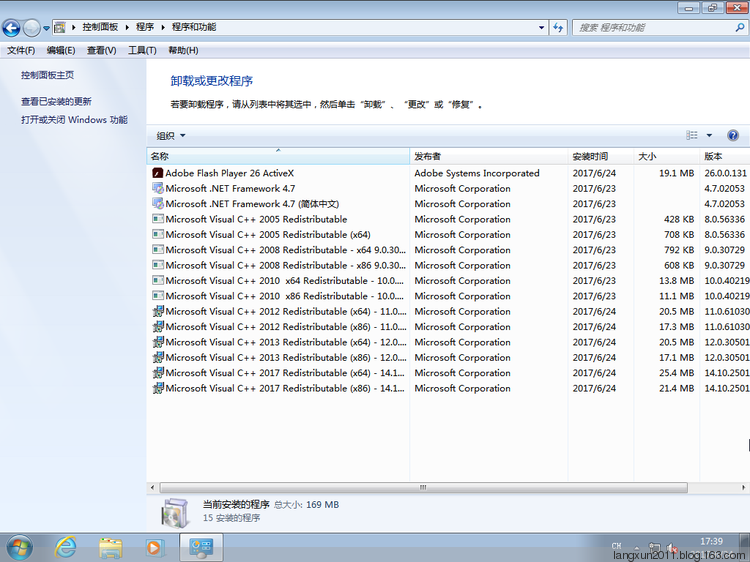Open the 组织 dropdown menu
750x562 pixels.
(x=171, y=136)
